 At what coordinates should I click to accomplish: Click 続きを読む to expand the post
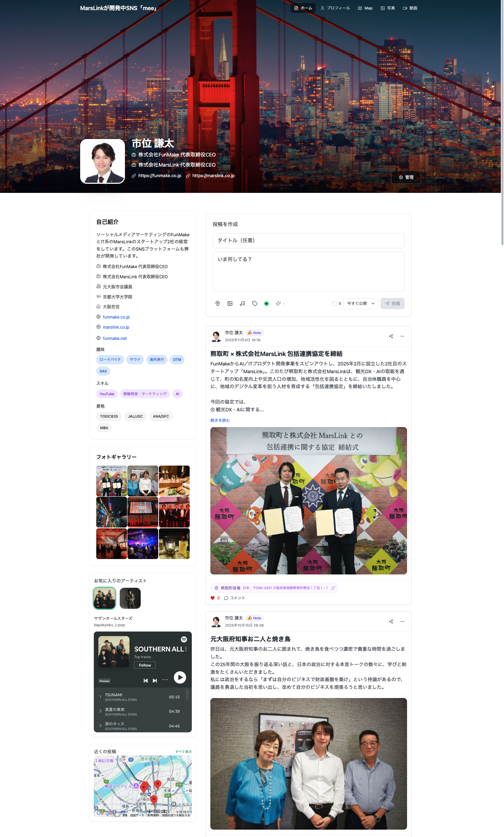(x=220, y=420)
